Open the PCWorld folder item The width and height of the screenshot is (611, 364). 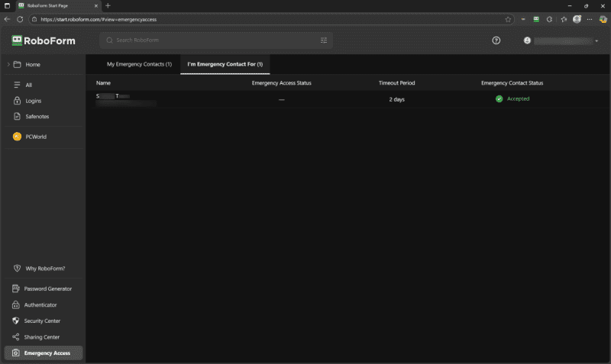point(36,137)
